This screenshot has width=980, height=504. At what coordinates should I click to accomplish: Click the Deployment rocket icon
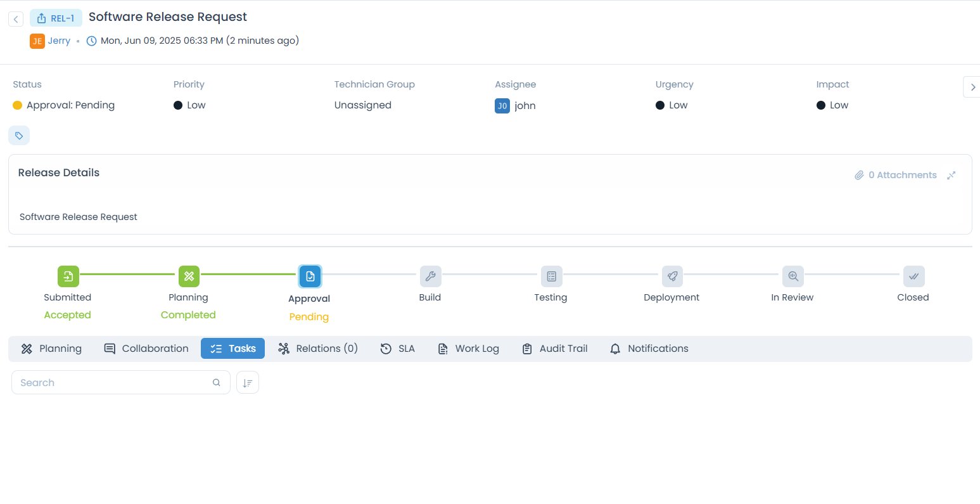click(671, 276)
